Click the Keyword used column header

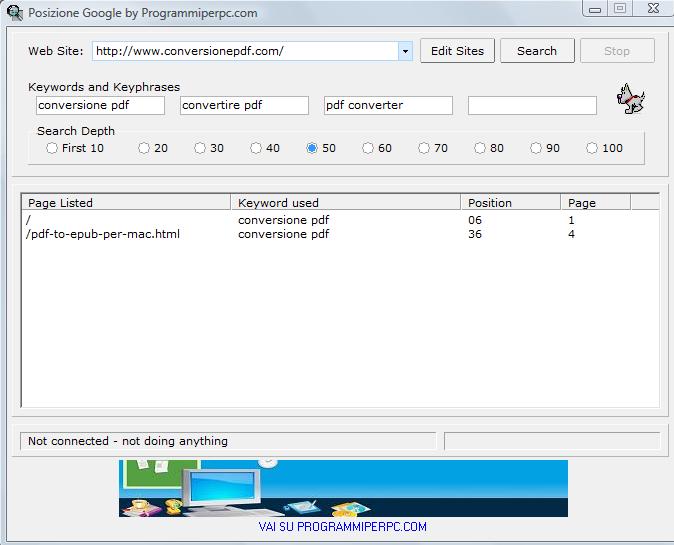[345, 203]
